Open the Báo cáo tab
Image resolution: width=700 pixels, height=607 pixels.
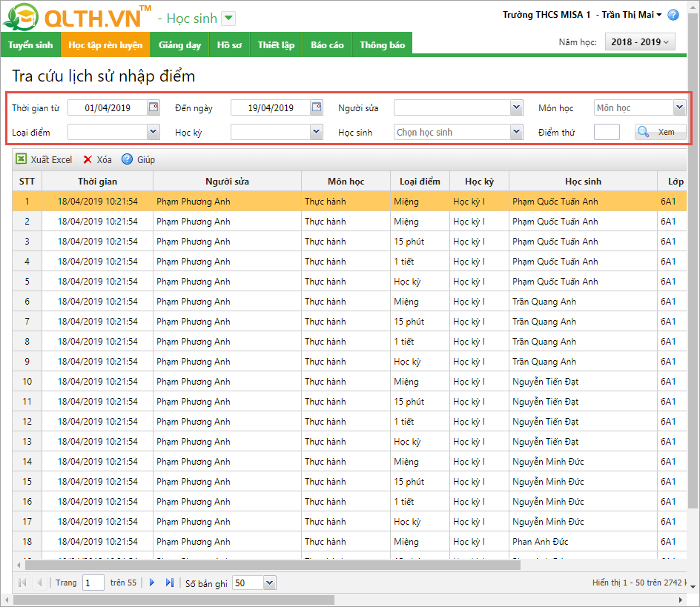327,44
